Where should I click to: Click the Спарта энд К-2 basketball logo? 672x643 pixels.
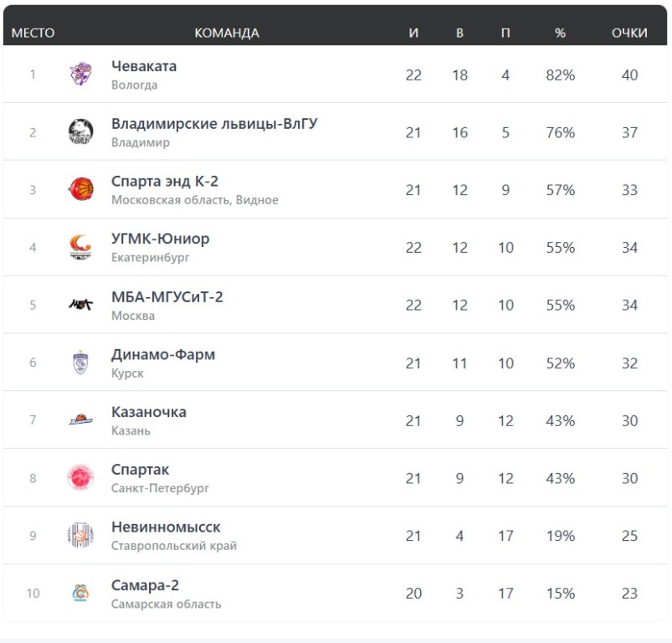80,190
